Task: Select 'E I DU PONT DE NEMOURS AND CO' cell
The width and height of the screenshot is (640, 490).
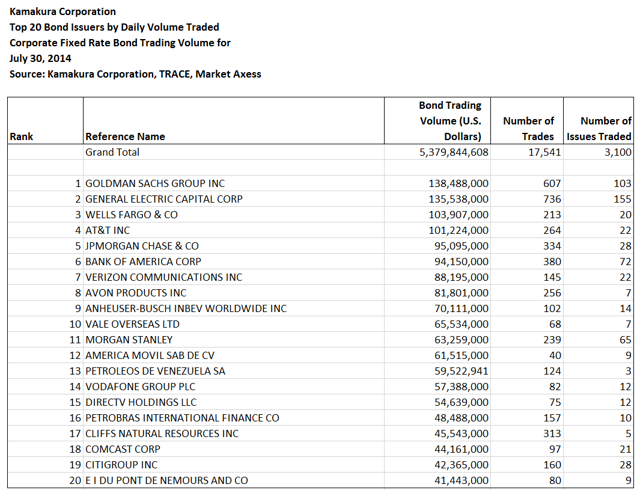Action: click(x=167, y=481)
